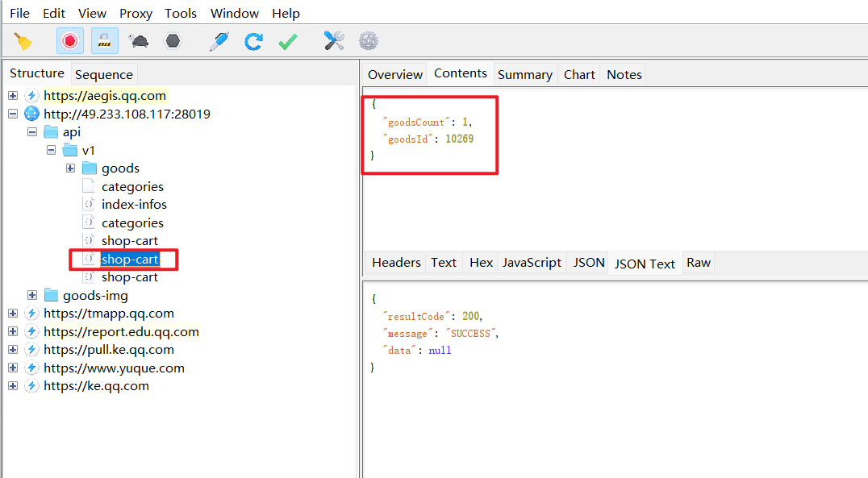Screen dimensions: 868x478
Task: Select the JavaScript response tab
Action: [x=532, y=262]
